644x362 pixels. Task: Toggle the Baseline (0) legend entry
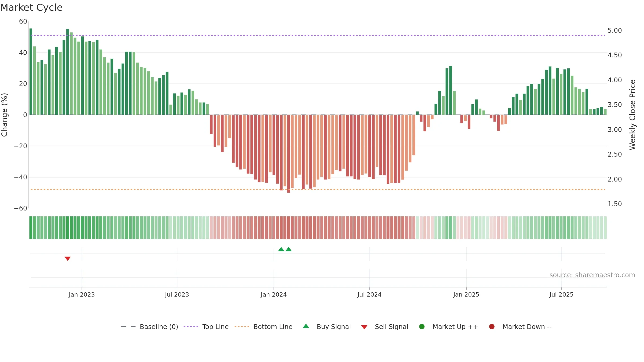(x=149, y=327)
